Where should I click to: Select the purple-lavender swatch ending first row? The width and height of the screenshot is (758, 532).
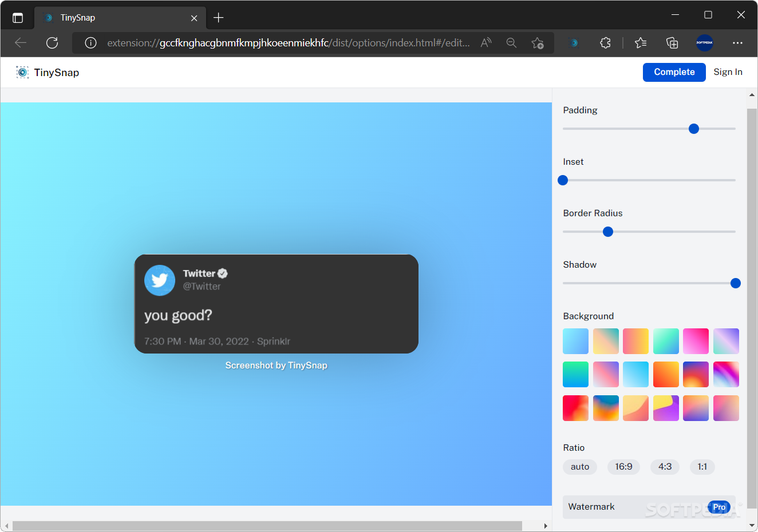tap(726, 342)
